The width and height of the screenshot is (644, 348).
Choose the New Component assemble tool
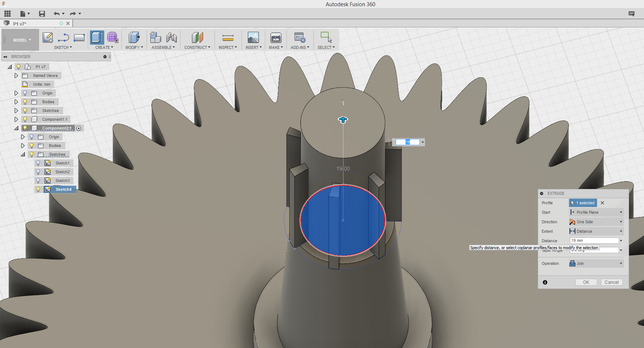click(155, 38)
